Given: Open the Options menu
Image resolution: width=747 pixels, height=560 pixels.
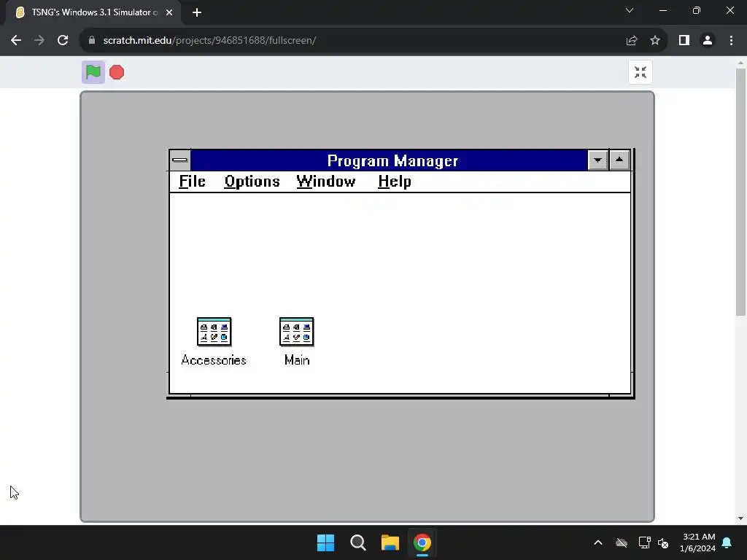Looking at the screenshot, I should [x=252, y=182].
